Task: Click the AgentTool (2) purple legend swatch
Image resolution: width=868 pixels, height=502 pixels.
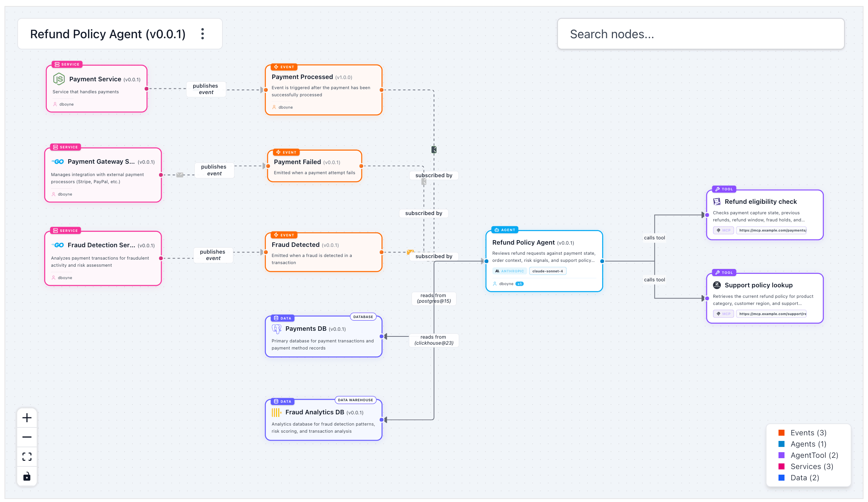Action: 781,455
